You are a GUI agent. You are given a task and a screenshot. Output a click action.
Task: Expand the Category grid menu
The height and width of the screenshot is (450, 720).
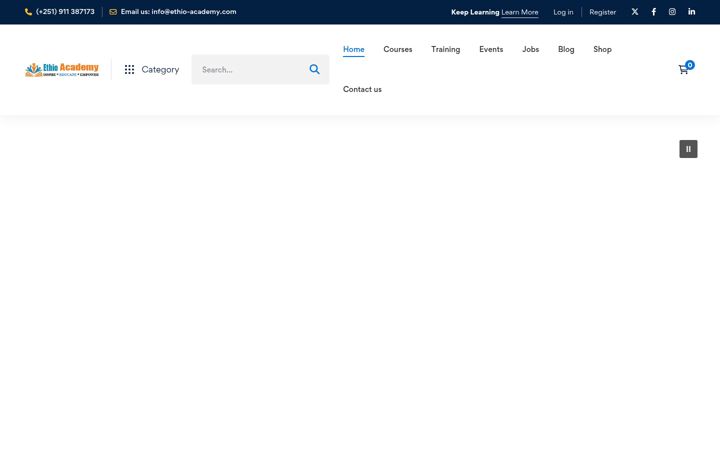(x=152, y=69)
